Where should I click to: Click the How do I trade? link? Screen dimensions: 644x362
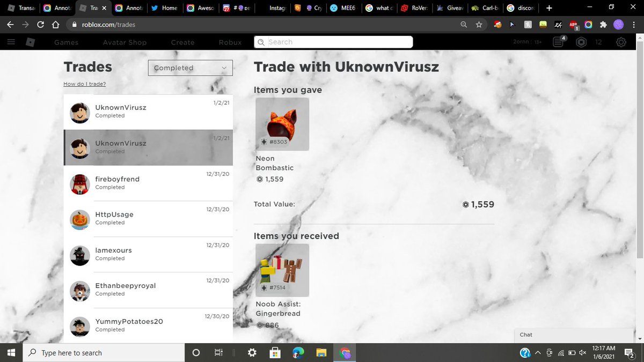[84, 84]
